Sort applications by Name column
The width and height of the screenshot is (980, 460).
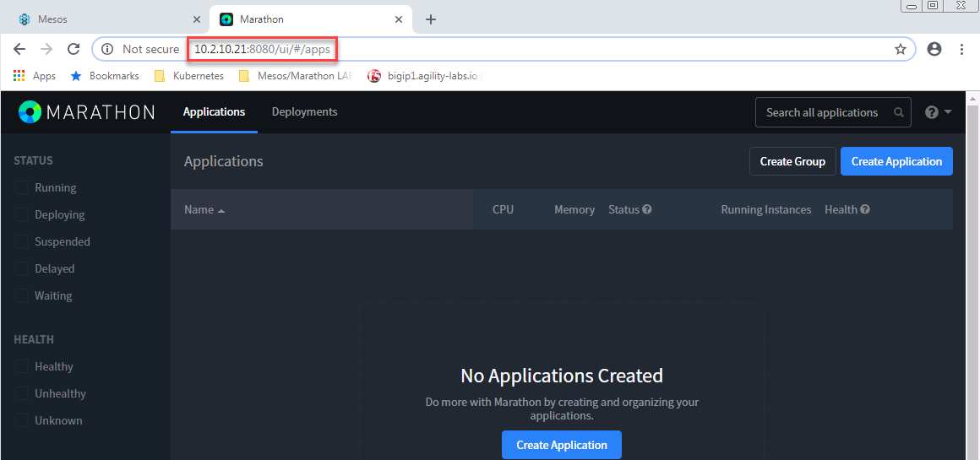tap(204, 209)
